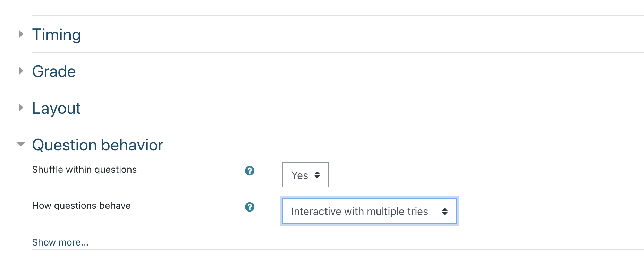The width and height of the screenshot is (644, 258).
Task: Focus the highlighted question behavior select box
Action: point(370,211)
